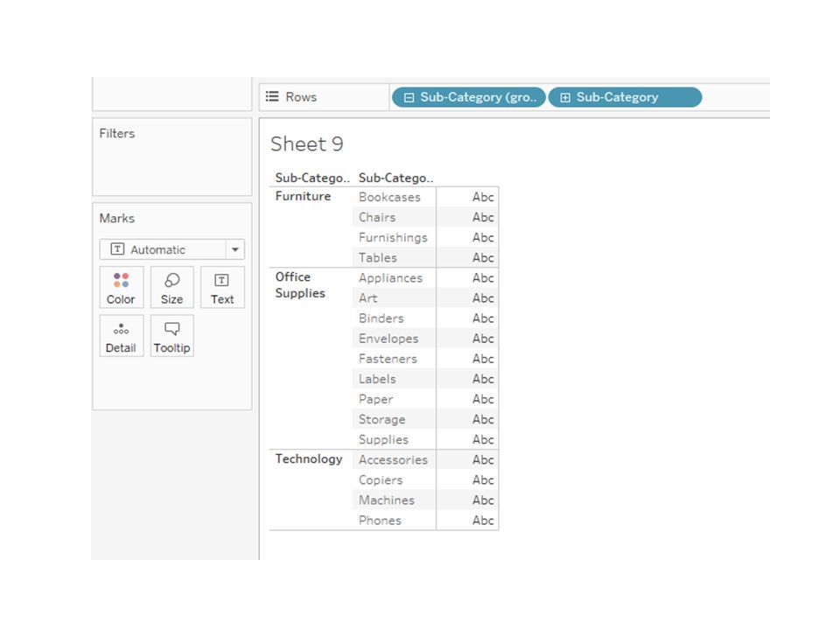840x630 pixels.
Task: Click the Sheet 9 title
Action: click(x=307, y=144)
